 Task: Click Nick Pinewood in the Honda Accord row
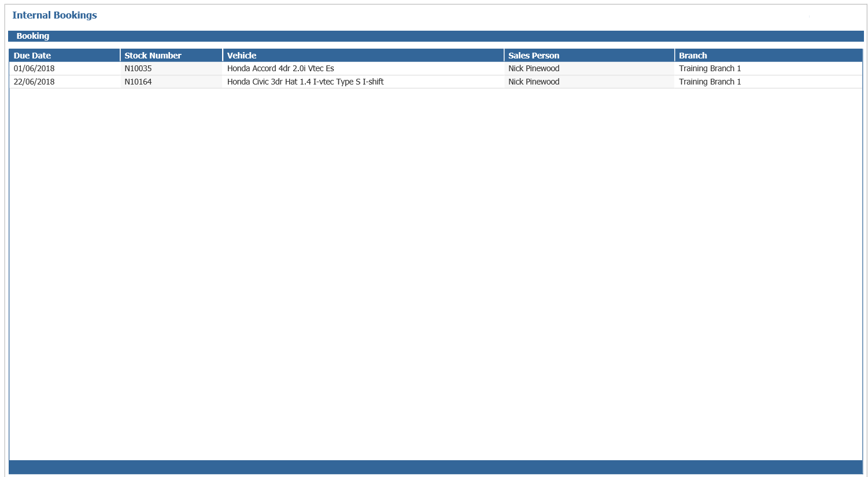(533, 68)
